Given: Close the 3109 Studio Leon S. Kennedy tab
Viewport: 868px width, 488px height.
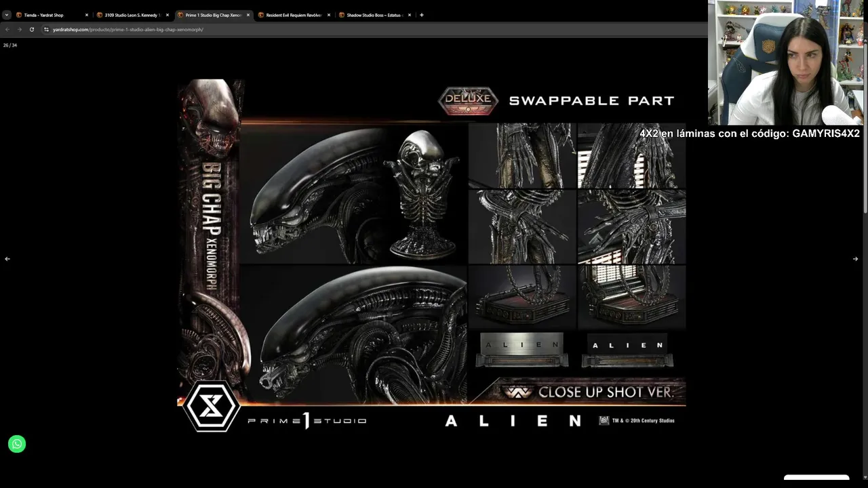Looking at the screenshot, I should point(167,15).
